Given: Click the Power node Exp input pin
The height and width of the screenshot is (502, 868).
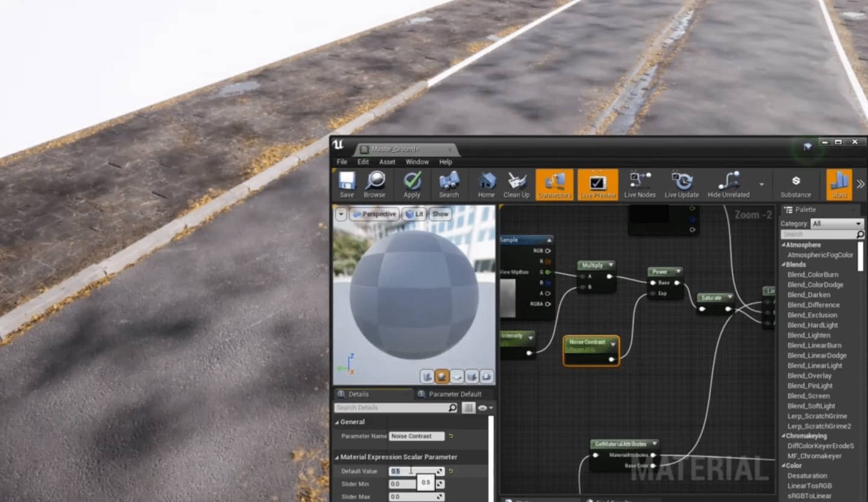Looking at the screenshot, I should pos(653,293).
